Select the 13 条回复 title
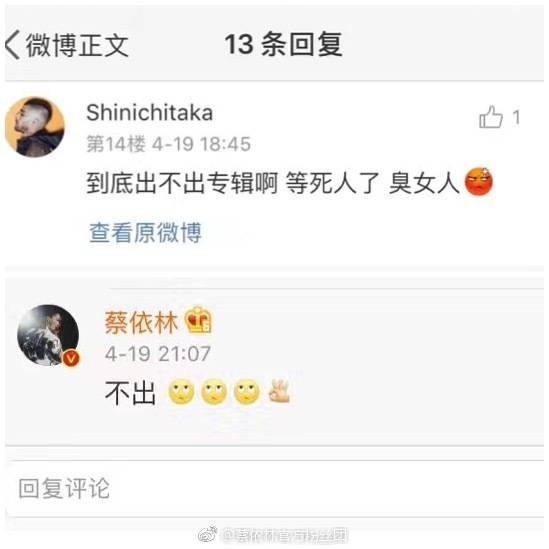 click(283, 44)
